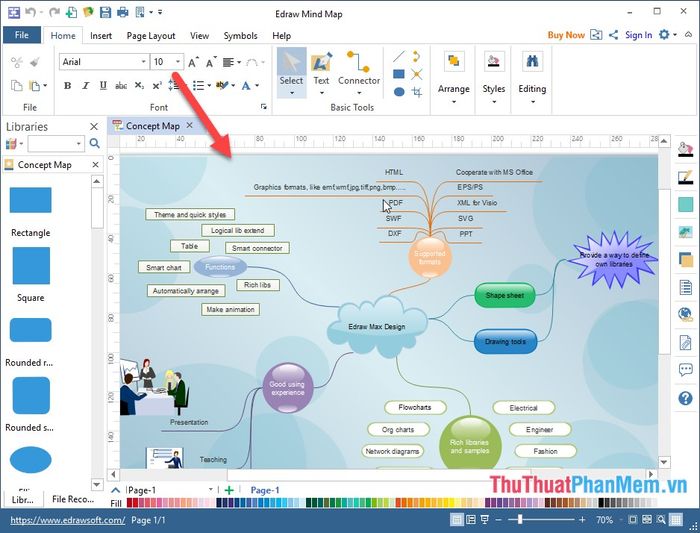This screenshot has width=700, height=533.
Task: Open the comments speech bubble panel
Action: click(x=685, y=370)
